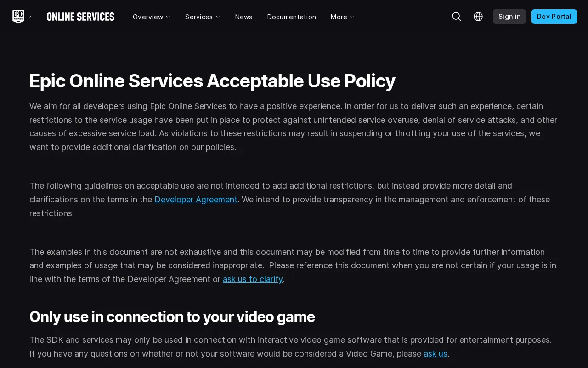Open the Documentation page
This screenshot has height=368, width=588.
(291, 17)
